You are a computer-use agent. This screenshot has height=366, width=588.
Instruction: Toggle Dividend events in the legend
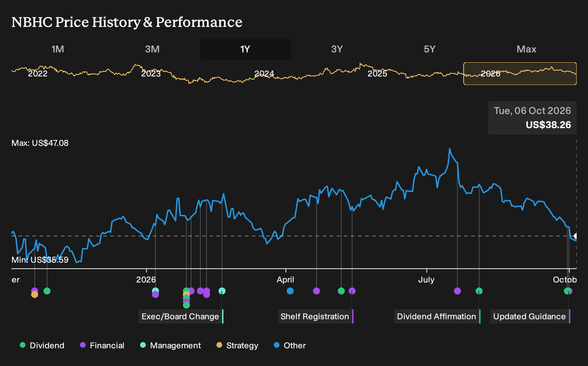click(42, 345)
